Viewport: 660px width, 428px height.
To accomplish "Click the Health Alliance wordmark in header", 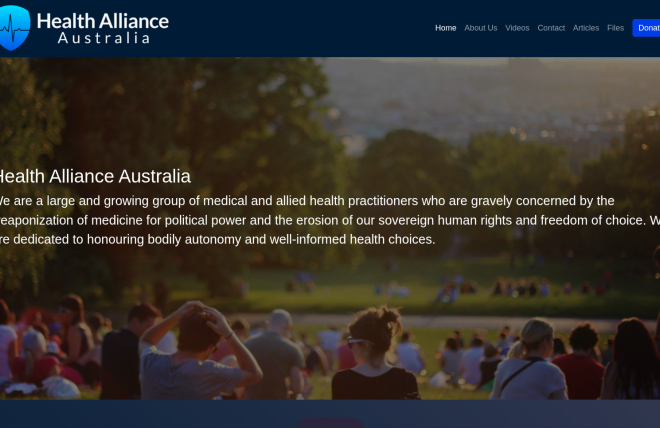I will pyautogui.click(x=102, y=20).
